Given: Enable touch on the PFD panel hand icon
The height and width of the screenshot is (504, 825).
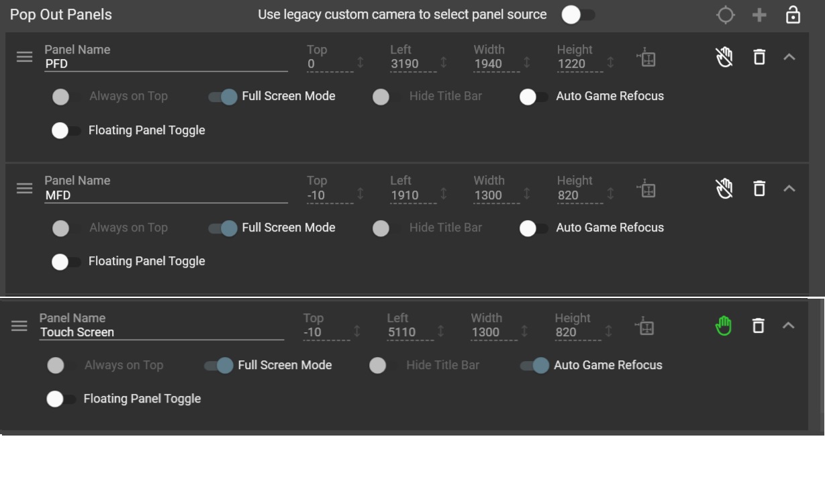Looking at the screenshot, I should click(724, 58).
